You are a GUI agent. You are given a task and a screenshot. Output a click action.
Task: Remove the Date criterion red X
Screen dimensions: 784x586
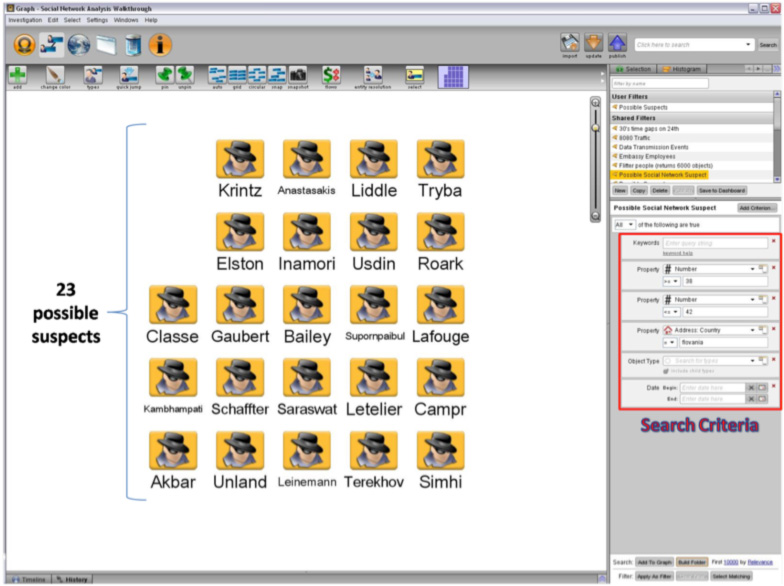[774, 386]
